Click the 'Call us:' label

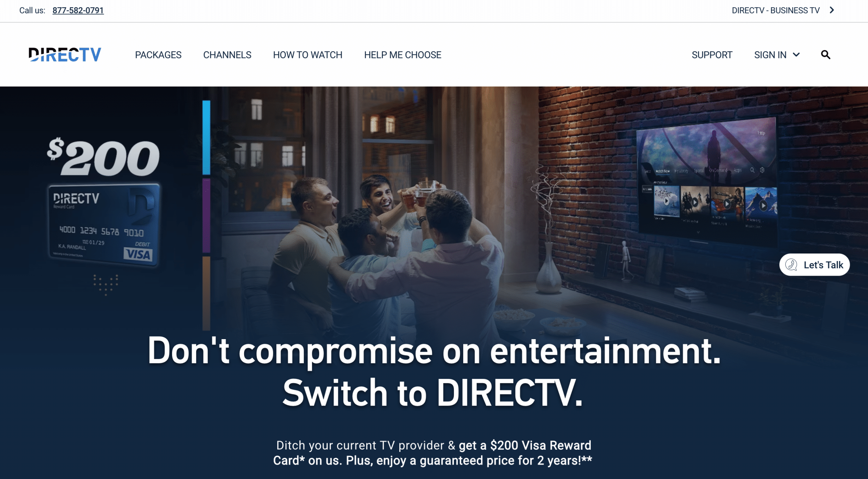tap(32, 10)
